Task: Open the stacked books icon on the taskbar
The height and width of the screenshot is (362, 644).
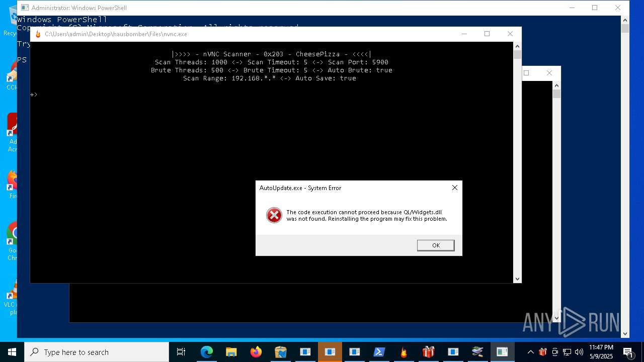Action: coord(478,352)
